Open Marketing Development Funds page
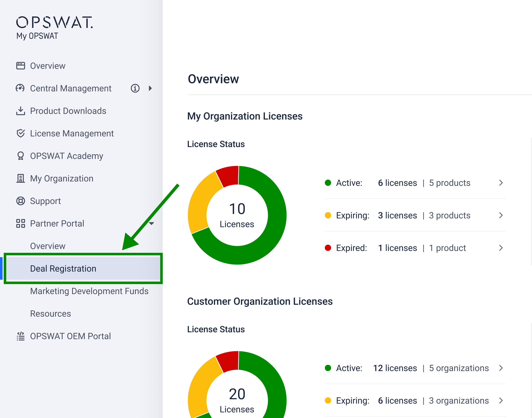This screenshot has width=532, height=418. [89, 291]
